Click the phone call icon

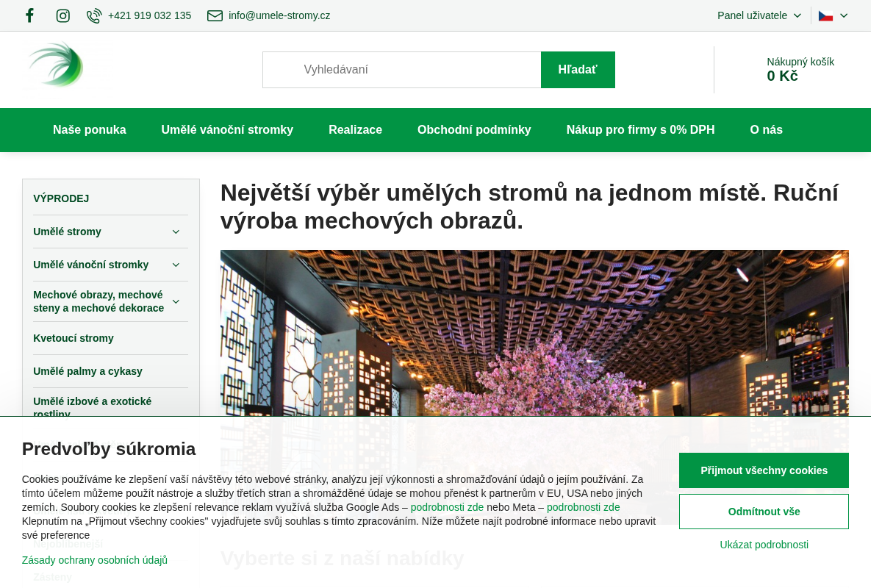click(x=94, y=15)
